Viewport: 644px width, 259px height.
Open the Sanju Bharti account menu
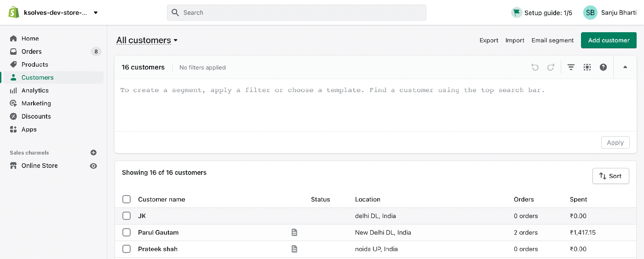pos(619,12)
